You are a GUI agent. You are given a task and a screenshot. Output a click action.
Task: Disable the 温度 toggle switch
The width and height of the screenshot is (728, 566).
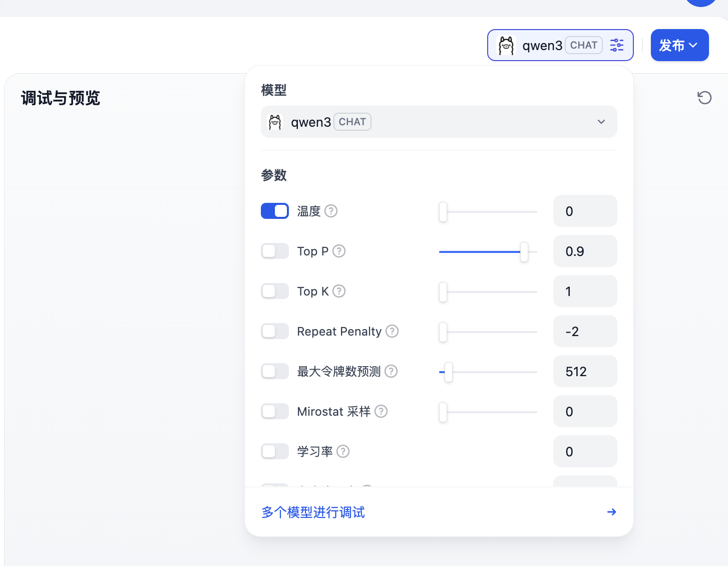(275, 211)
